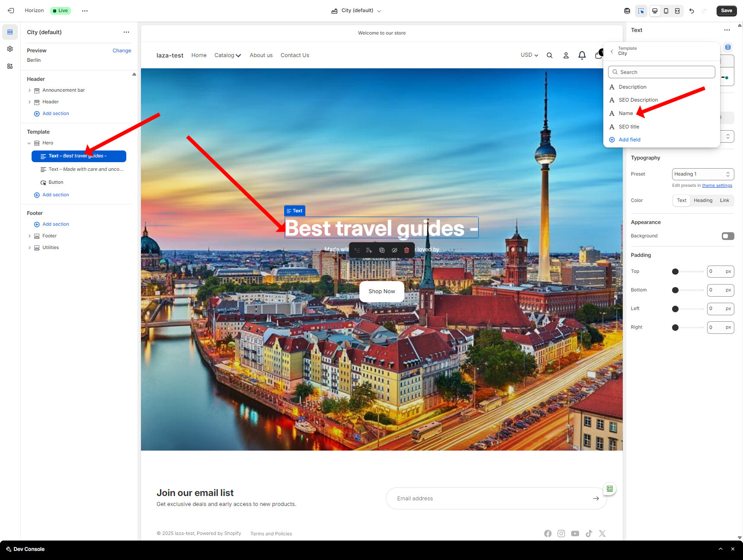
Task: Select the Name field
Action: pos(661,113)
